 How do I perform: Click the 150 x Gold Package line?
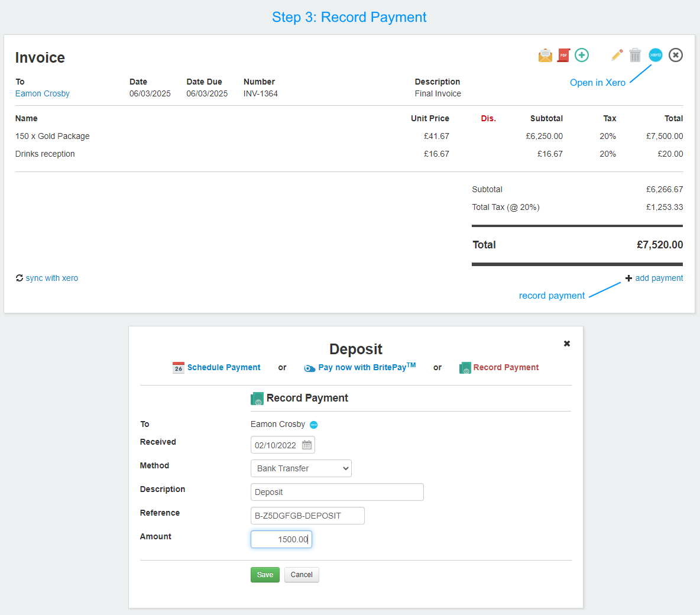[x=52, y=136]
